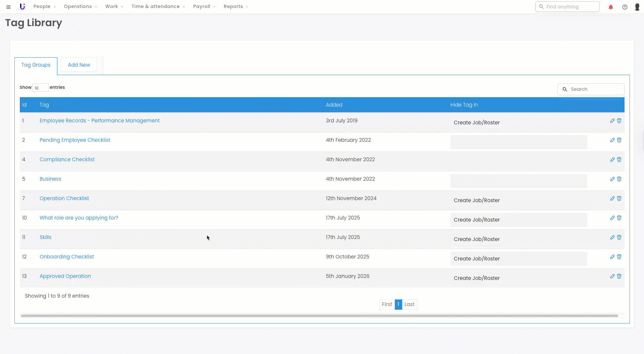Open Hide Tag In field for Pending Employee Checklist
This screenshot has height=354, width=644.
pyautogui.click(x=518, y=142)
